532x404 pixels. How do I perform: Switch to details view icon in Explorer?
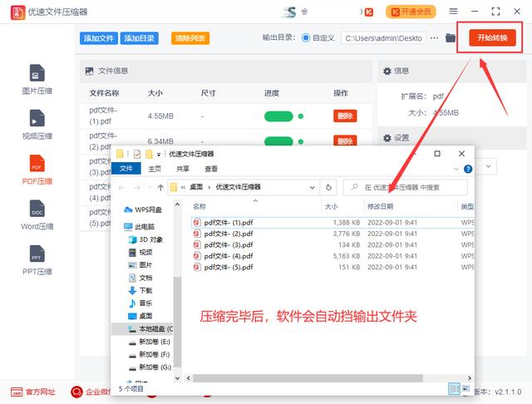pos(454,389)
